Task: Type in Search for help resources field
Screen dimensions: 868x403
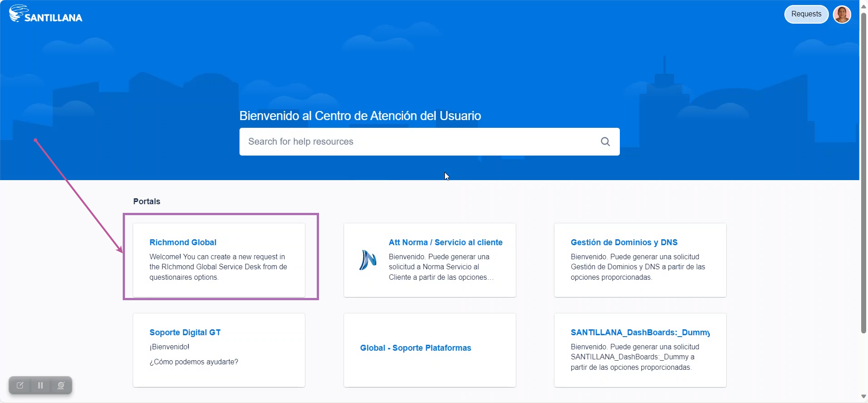Action: tap(418, 141)
